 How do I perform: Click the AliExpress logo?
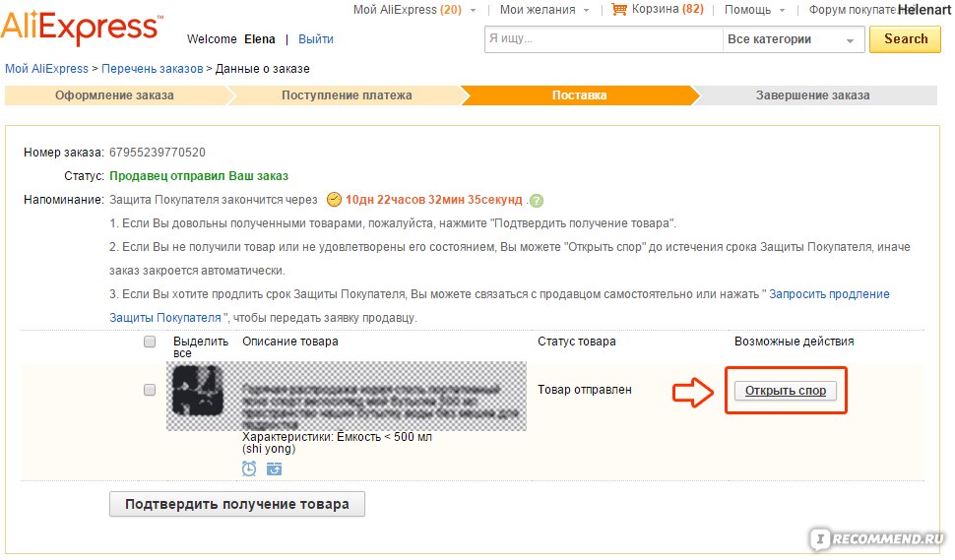click(79, 28)
